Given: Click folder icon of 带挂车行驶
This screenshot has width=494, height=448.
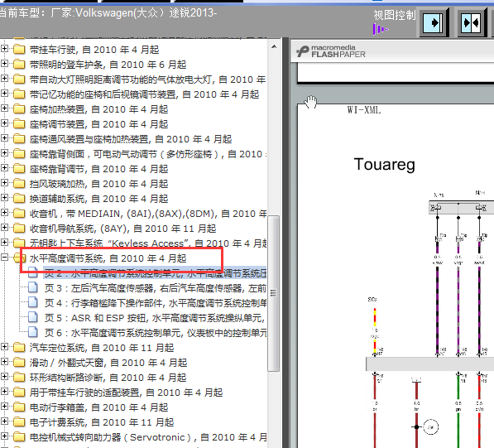Looking at the screenshot, I should click(19, 49).
